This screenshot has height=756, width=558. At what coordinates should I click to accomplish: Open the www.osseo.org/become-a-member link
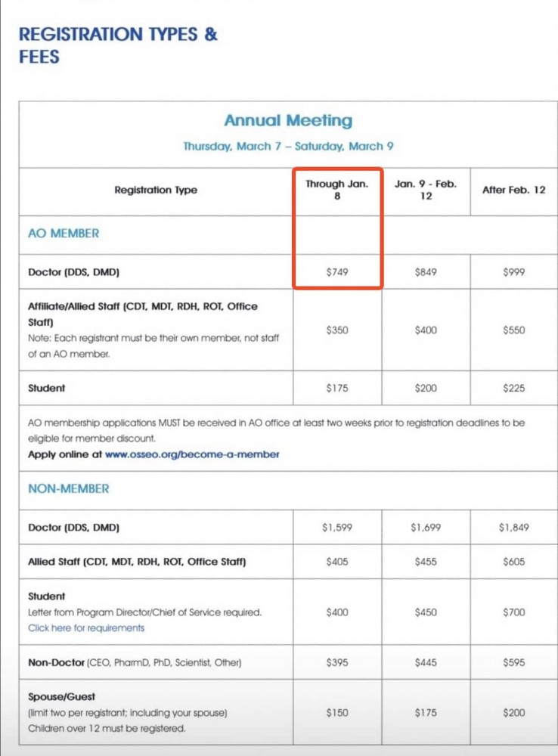click(x=192, y=454)
